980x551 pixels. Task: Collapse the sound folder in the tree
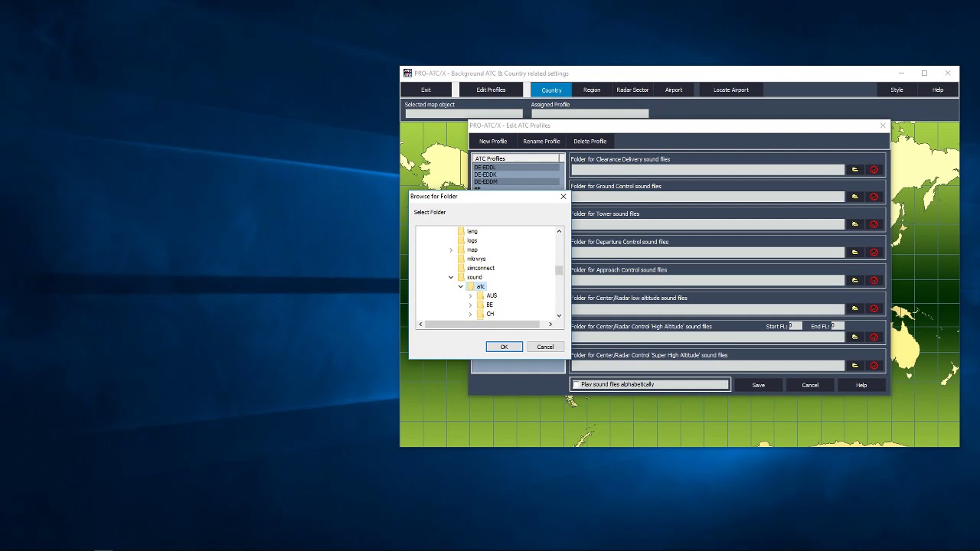[451, 277]
